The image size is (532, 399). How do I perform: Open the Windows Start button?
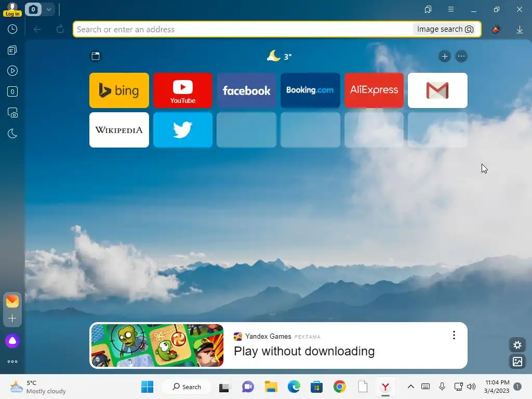147,387
